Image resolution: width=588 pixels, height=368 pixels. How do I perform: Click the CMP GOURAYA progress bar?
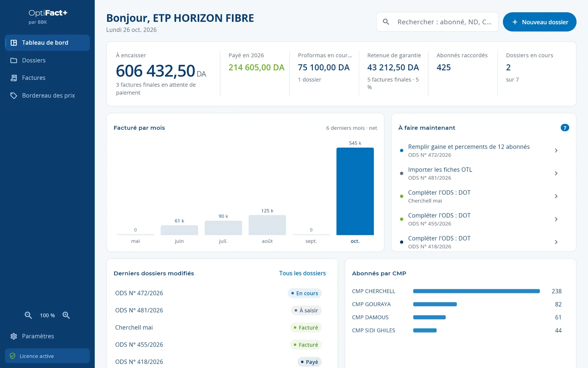click(435, 304)
